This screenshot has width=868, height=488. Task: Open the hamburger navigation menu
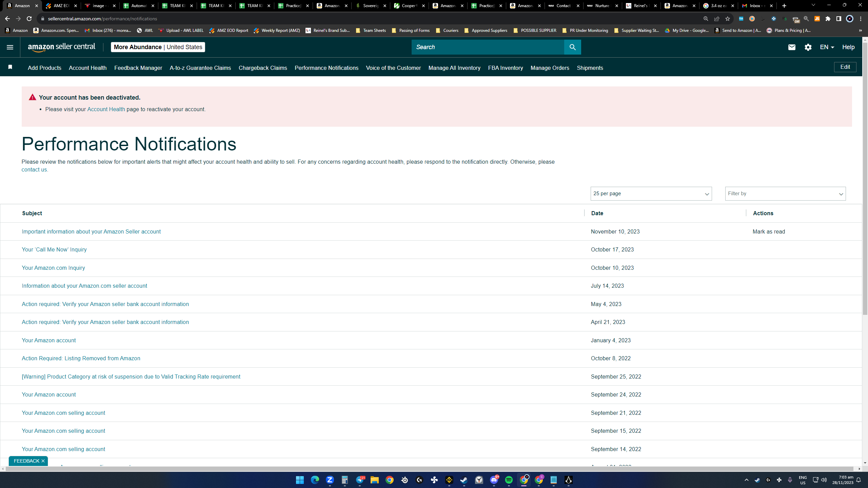[x=10, y=47]
